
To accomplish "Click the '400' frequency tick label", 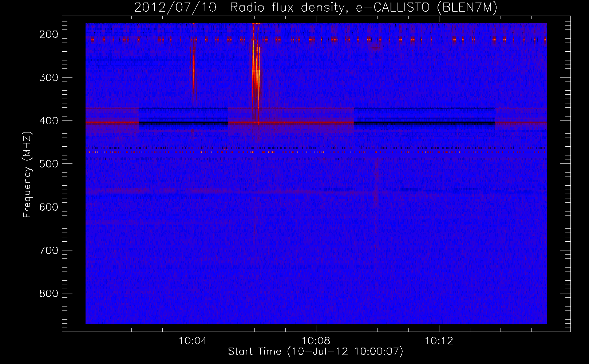I will [x=48, y=121].
